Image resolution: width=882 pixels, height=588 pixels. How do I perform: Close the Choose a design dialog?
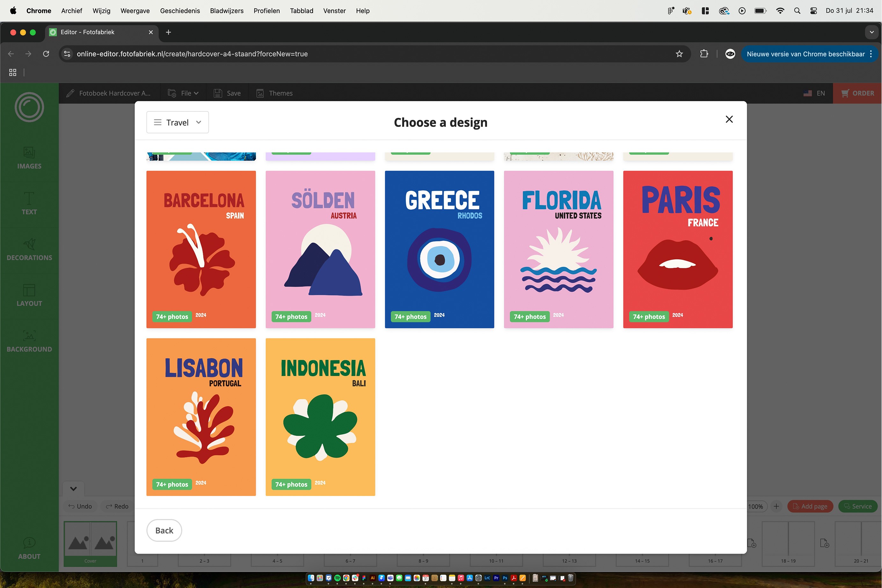pos(729,119)
